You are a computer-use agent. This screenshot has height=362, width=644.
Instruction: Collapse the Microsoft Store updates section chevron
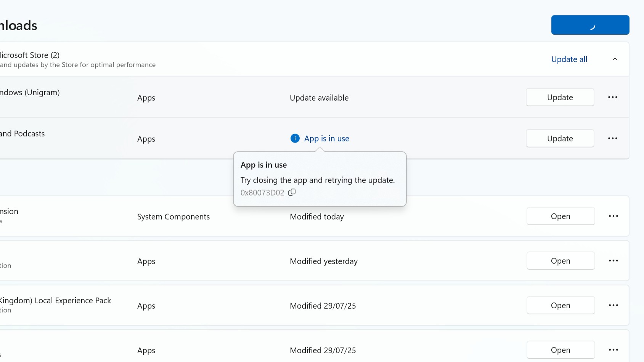pos(615,59)
